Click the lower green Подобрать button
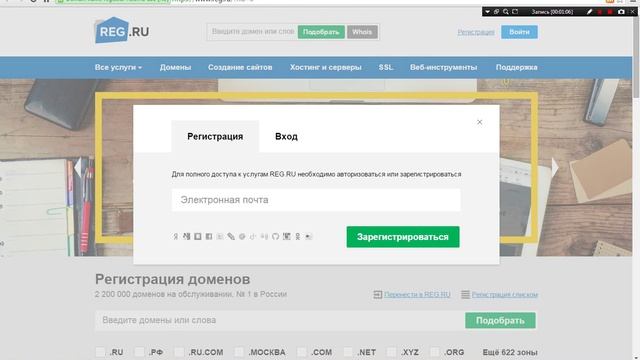The image size is (640, 360). click(500, 320)
